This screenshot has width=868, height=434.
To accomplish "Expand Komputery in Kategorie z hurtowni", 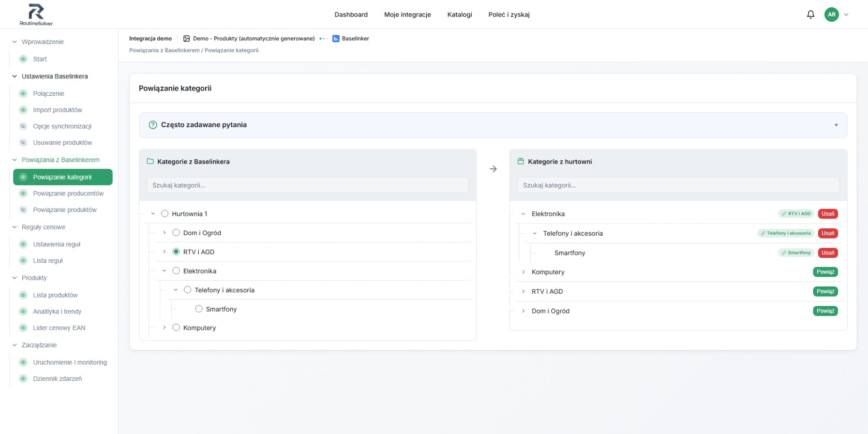I will (x=524, y=272).
